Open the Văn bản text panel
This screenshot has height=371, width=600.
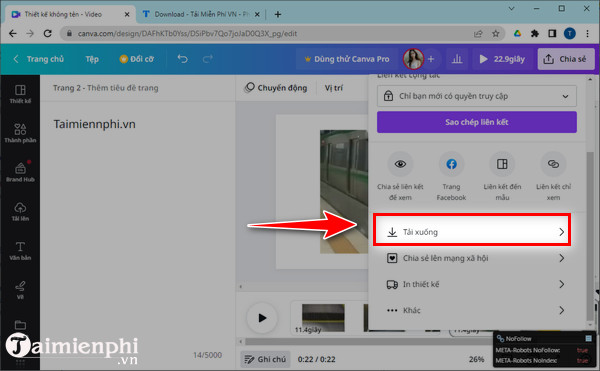pyautogui.click(x=20, y=251)
